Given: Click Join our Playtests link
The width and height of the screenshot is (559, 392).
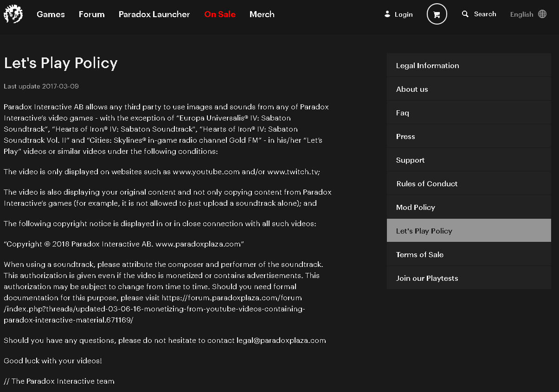Looking at the screenshot, I should coord(427,278).
